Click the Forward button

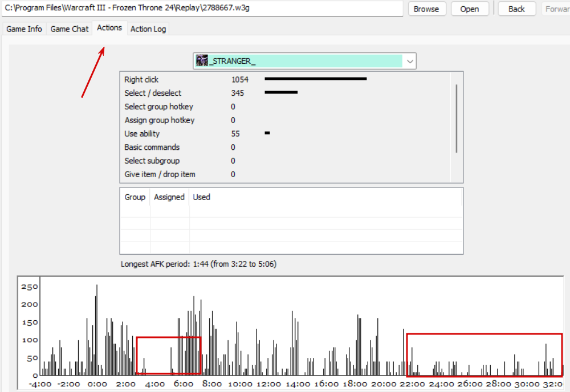coord(556,9)
